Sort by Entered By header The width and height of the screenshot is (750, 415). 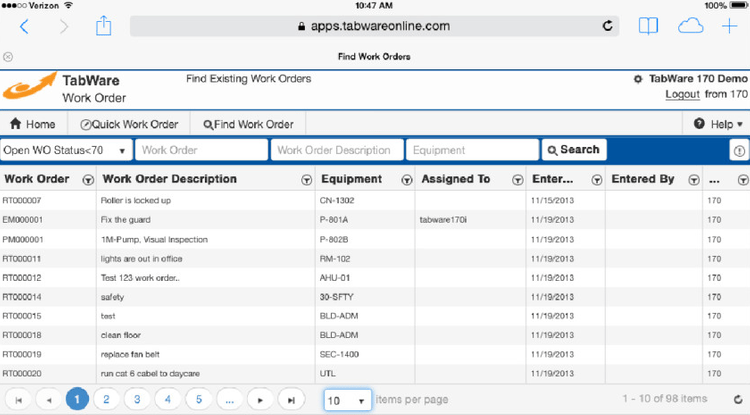643,179
